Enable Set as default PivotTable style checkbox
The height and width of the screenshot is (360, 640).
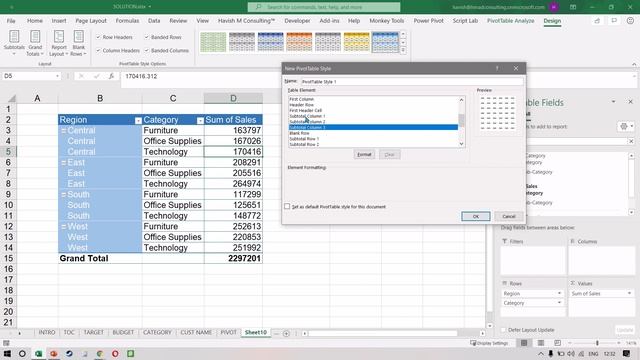(287, 207)
